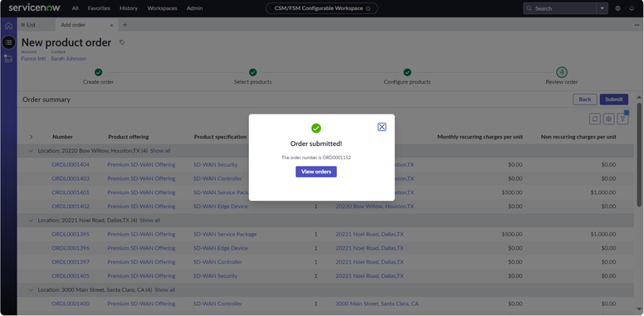Click the tag icon beside New product order
644x316 pixels.
[x=122, y=42]
